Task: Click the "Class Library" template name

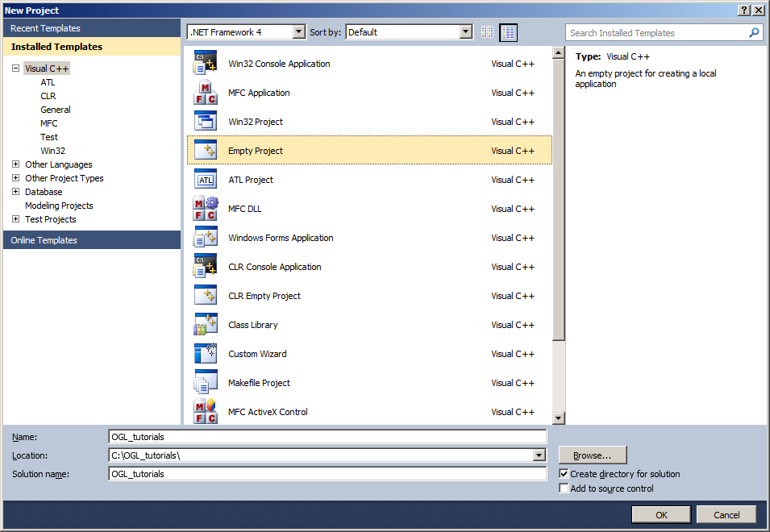Action: [253, 325]
